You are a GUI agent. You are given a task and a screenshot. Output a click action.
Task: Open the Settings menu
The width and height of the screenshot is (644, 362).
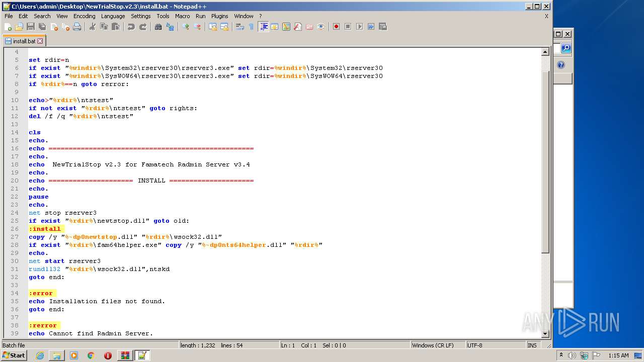[x=141, y=16]
